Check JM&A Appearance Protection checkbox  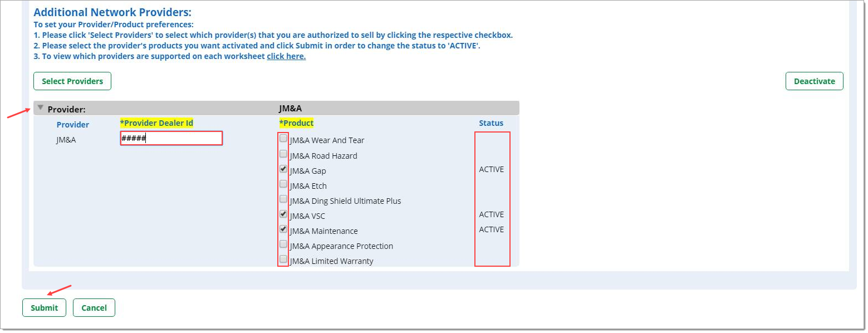(x=283, y=244)
